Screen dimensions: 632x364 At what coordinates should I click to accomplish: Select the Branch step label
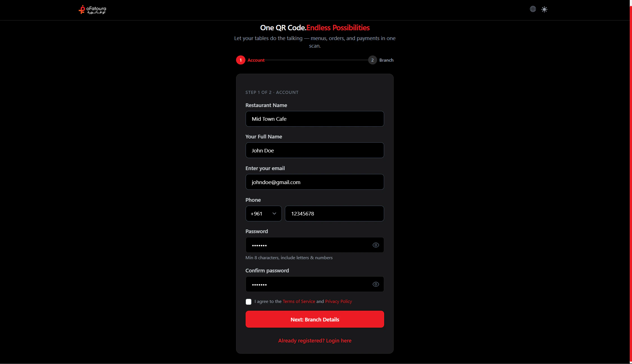386,60
